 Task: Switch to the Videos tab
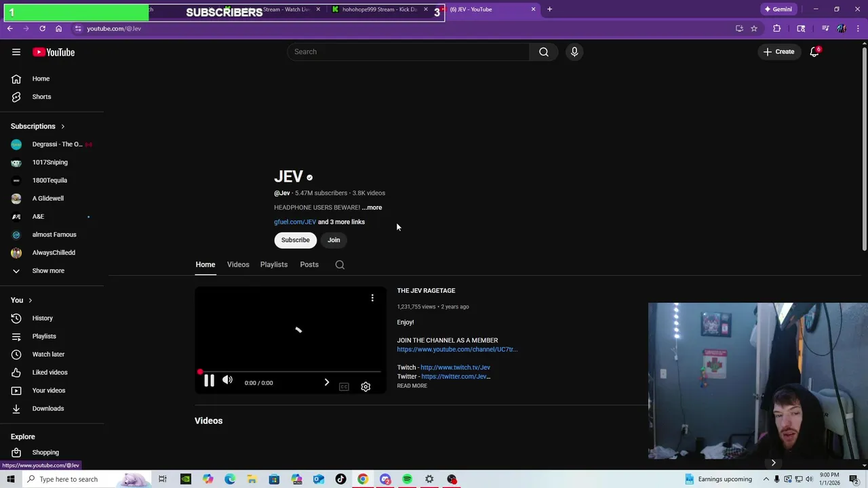(x=238, y=264)
